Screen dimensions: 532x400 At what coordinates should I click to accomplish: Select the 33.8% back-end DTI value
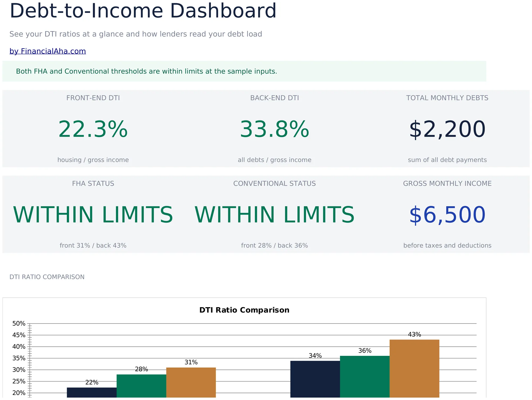(275, 129)
